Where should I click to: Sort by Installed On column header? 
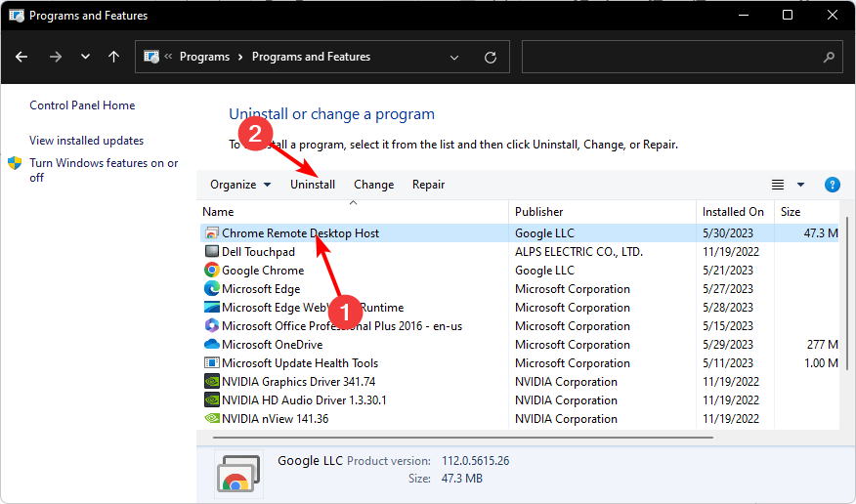coord(735,212)
